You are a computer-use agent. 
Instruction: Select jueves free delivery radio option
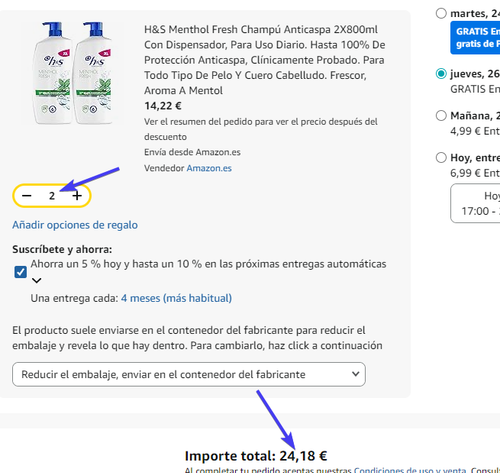point(441,74)
